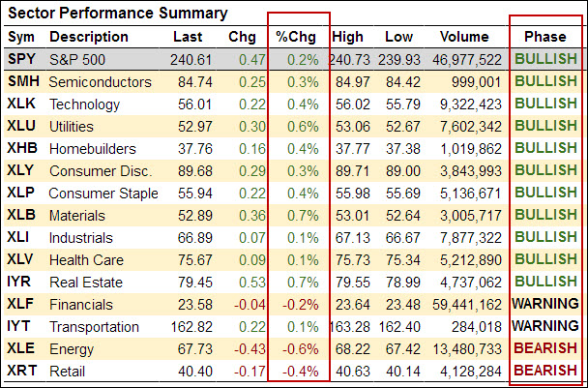This screenshot has width=588, height=388.
Task: Click the Semiconductors volume 999,001
Action: click(x=477, y=82)
